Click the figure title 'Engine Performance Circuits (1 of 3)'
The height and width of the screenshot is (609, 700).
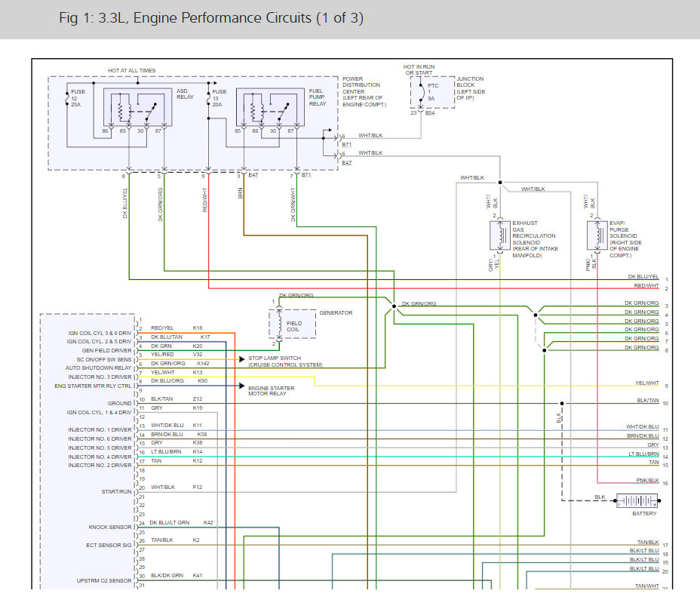point(248,18)
